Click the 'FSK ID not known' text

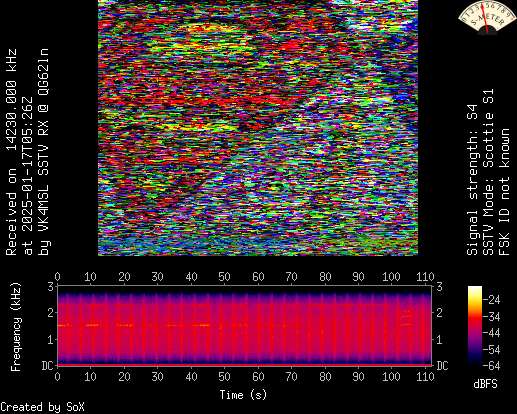(504, 192)
